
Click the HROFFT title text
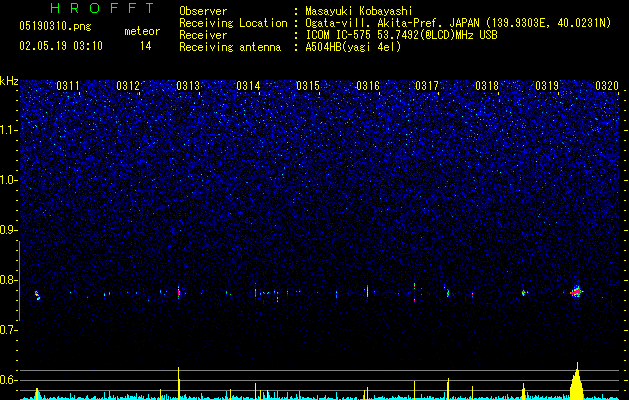(x=103, y=8)
